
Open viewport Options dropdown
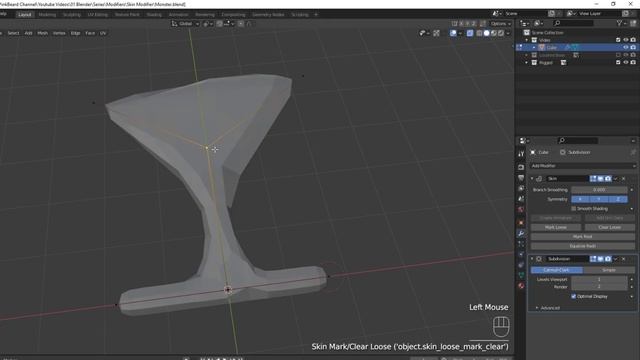501,24
